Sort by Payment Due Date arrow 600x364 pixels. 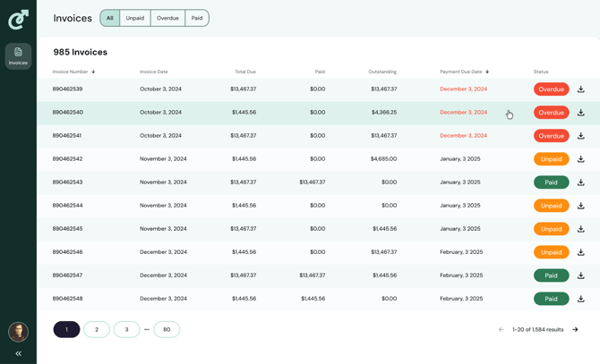487,72
